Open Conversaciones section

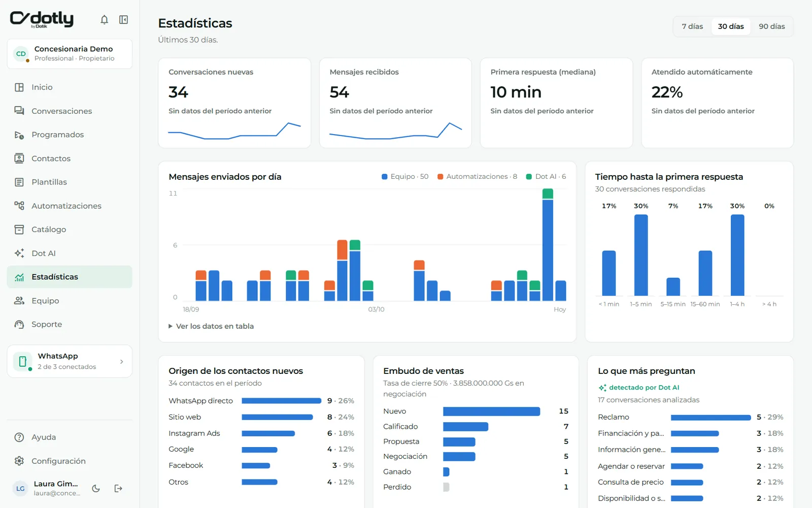(70, 111)
